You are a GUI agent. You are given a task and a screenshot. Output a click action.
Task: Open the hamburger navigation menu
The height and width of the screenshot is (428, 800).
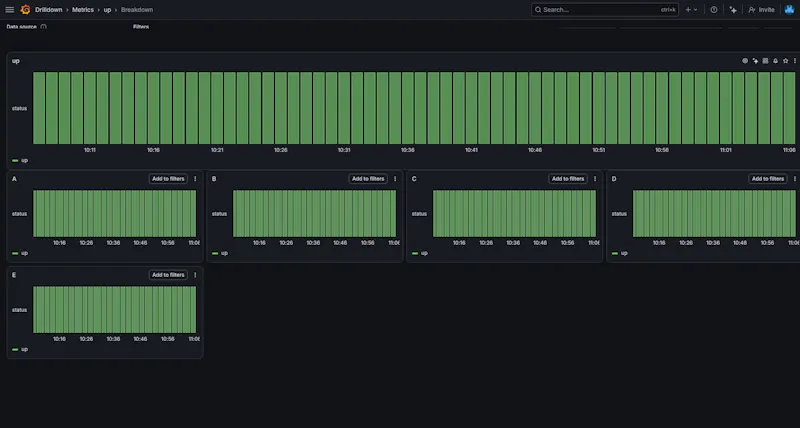[x=9, y=10]
